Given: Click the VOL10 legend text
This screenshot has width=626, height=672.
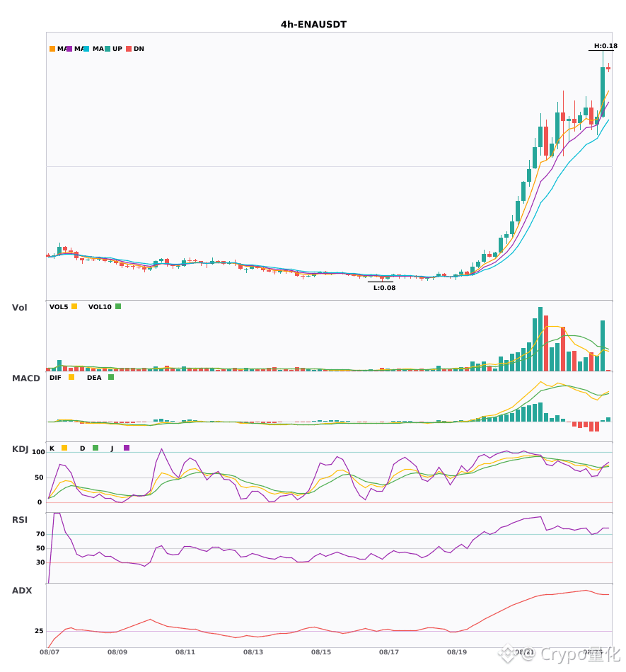Looking at the screenshot, I should tap(100, 307).
